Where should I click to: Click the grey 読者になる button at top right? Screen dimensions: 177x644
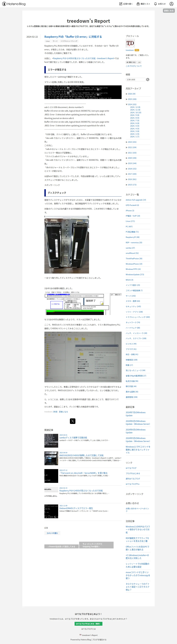[169, 11]
